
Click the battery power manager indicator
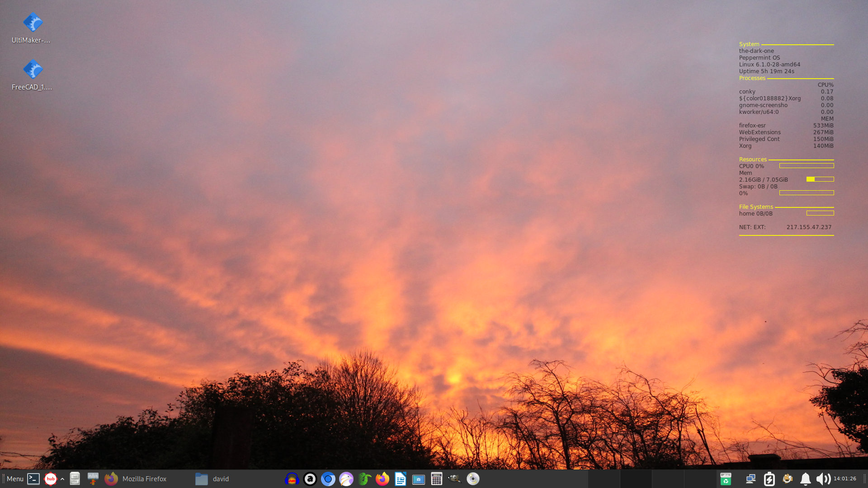point(769,479)
